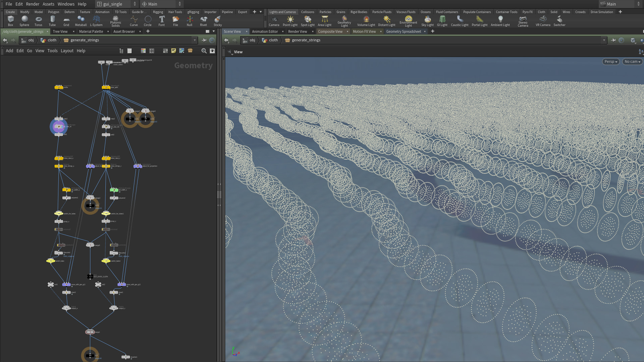
Task: Toggle pin on scene view pane
Action: coord(613,40)
